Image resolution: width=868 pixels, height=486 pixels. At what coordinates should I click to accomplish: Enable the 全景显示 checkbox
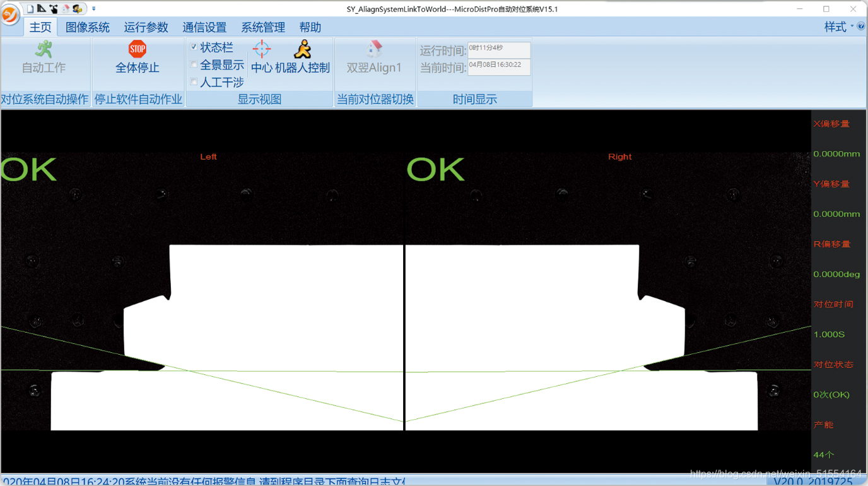click(194, 64)
